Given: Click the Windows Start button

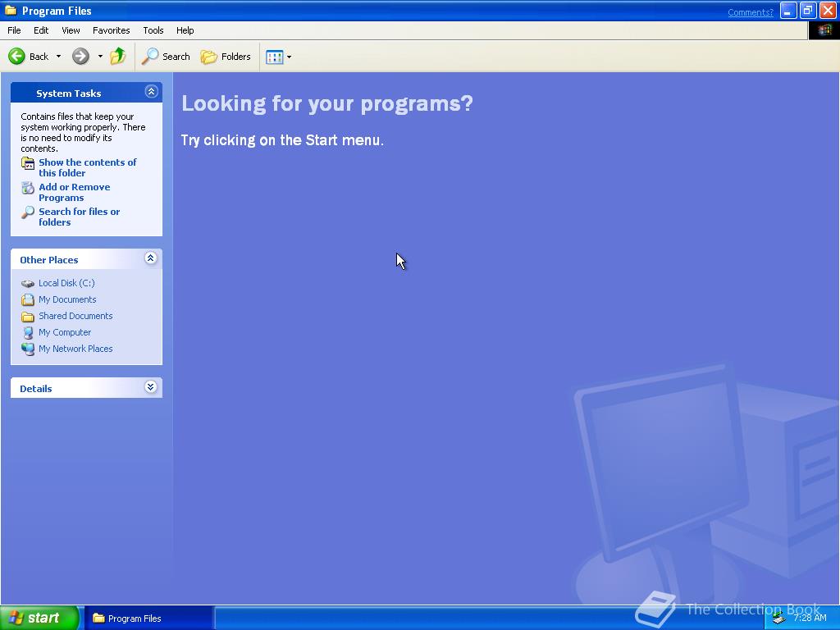Looking at the screenshot, I should tap(39, 618).
